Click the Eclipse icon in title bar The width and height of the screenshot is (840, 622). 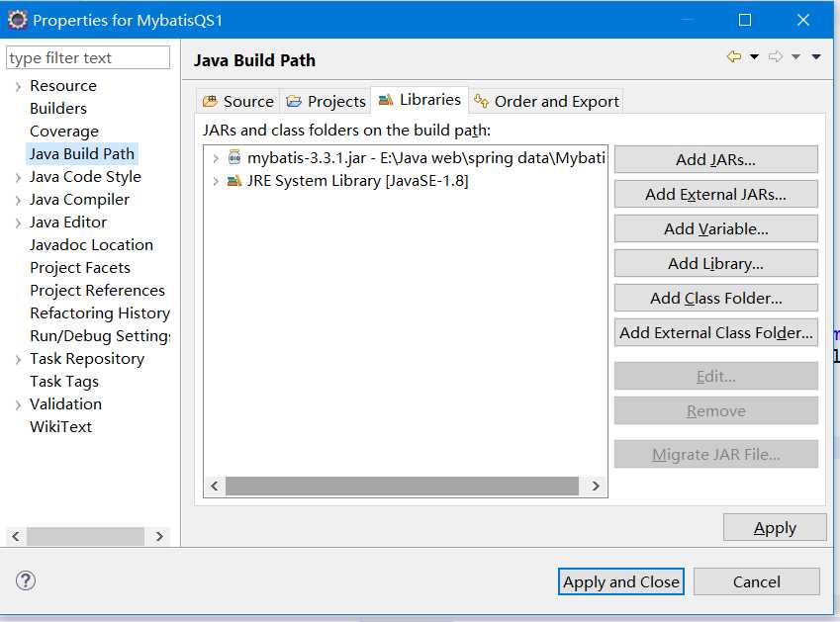pyautogui.click(x=17, y=20)
